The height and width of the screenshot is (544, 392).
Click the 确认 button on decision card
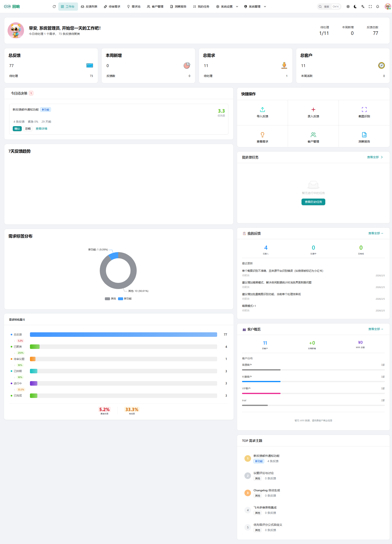17,129
